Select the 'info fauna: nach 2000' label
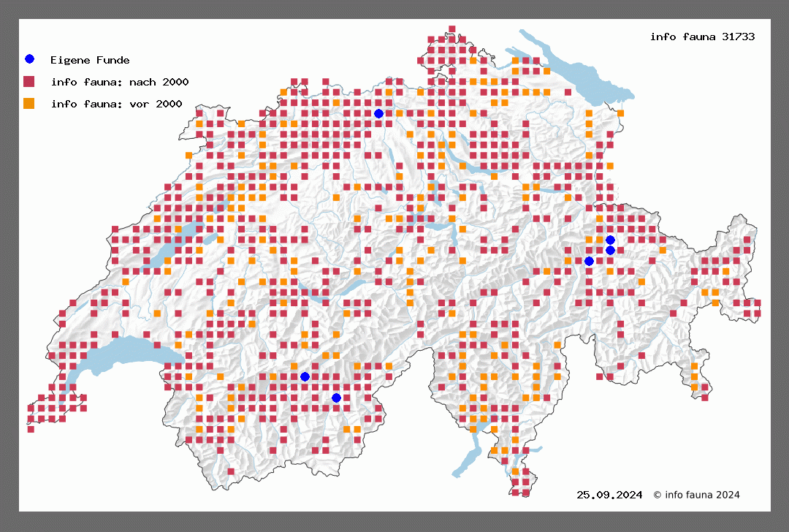This screenshot has height=532, width=789. click(120, 82)
